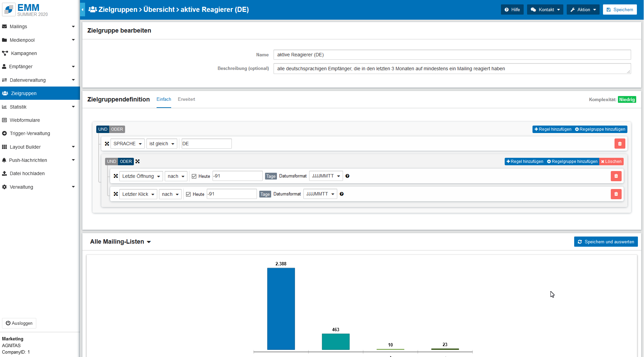The height and width of the screenshot is (357, 644).
Task: Click drag handle icon of SPRACHE rule
Action: point(107,144)
